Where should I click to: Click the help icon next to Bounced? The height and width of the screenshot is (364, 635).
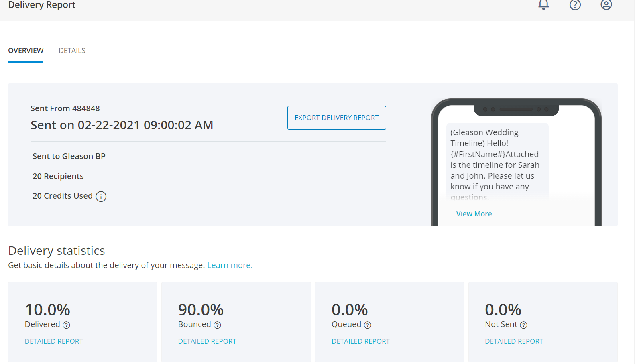tap(217, 325)
